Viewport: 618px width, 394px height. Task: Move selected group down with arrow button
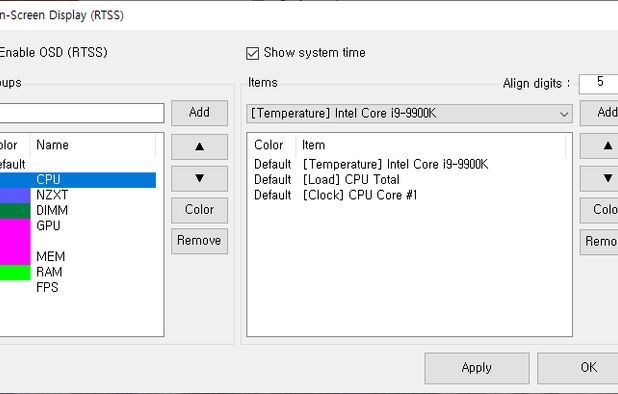point(199,178)
